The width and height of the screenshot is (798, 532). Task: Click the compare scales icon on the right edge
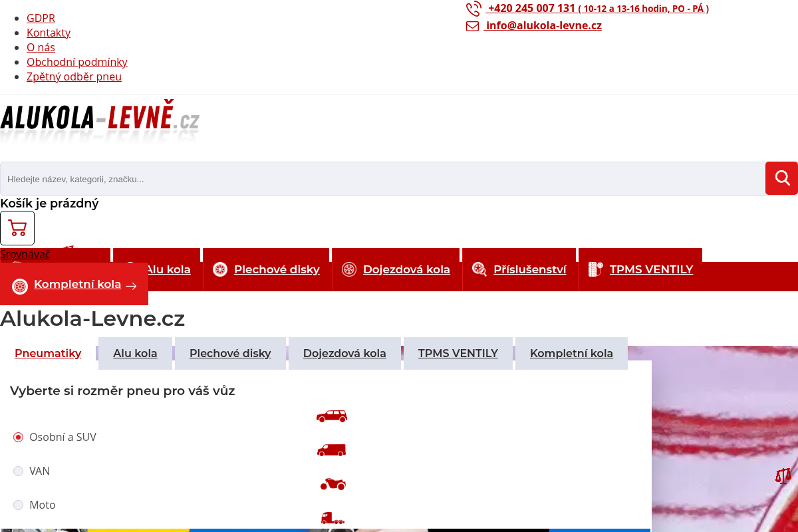click(x=783, y=475)
